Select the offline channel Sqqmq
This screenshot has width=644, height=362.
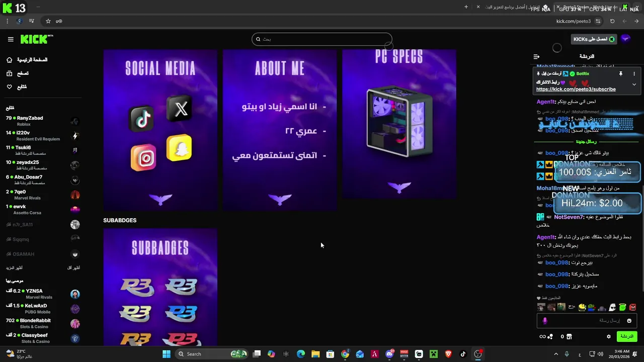click(x=42, y=239)
